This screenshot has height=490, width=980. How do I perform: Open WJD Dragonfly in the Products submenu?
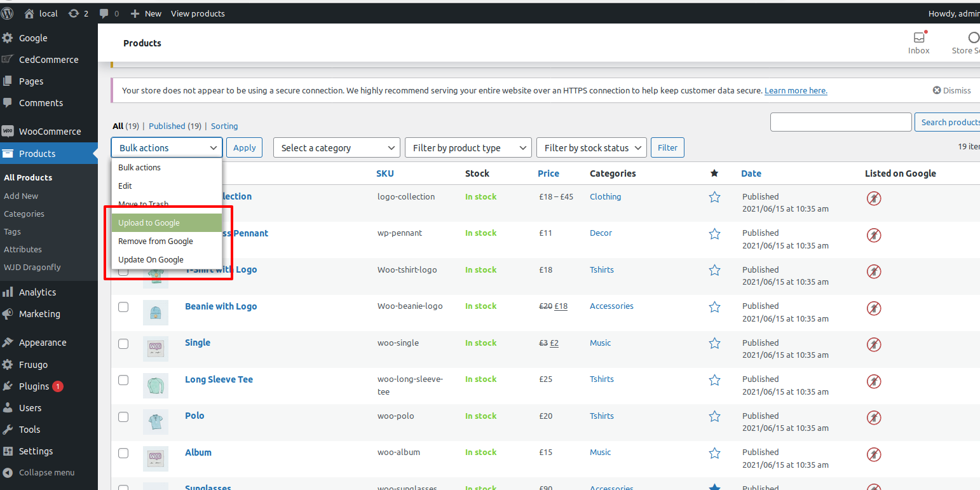coord(32,267)
